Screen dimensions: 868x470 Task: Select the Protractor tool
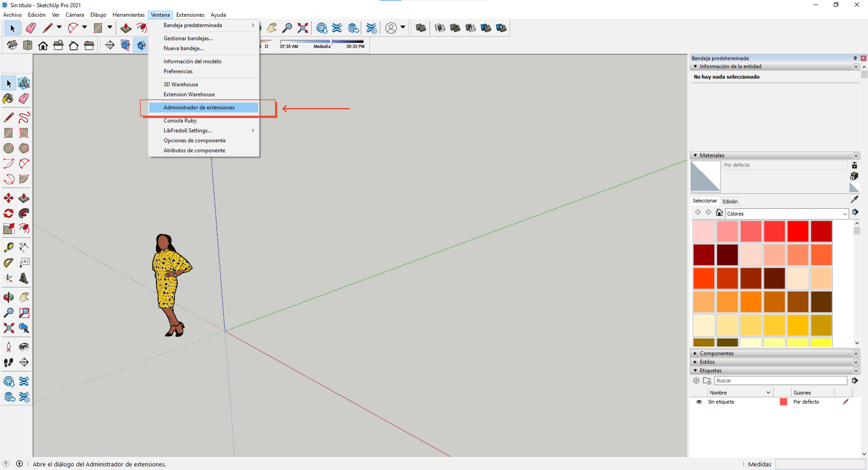coord(8,263)
